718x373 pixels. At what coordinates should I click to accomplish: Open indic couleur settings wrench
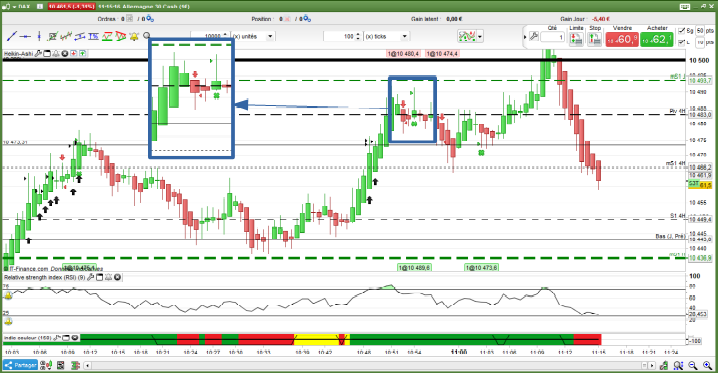[57, 338]
